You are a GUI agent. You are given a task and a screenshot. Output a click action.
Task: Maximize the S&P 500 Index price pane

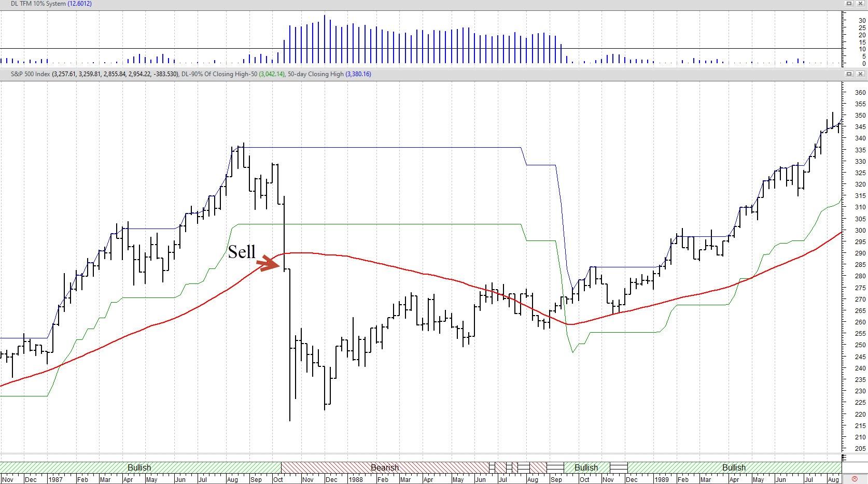(x=849, y=74)
